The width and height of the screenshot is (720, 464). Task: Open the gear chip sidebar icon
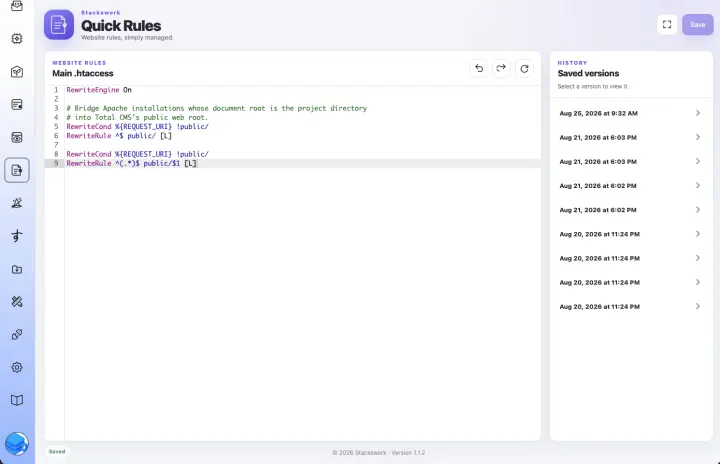tap(17, 39)
